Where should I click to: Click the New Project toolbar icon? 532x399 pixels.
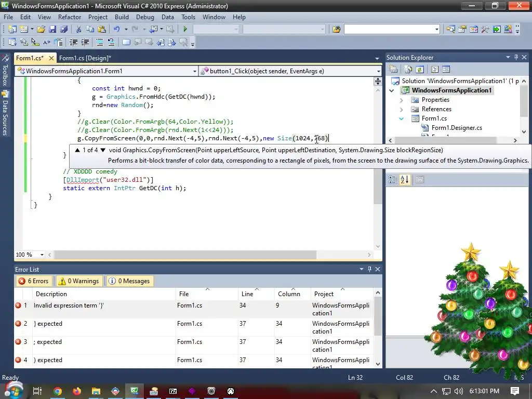(12, 29)
